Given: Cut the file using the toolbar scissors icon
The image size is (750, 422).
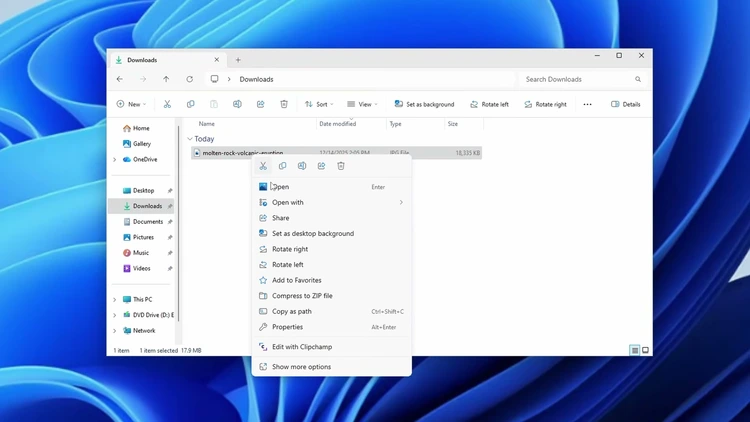Looking at the screenshot, I should tap(167, 104).
